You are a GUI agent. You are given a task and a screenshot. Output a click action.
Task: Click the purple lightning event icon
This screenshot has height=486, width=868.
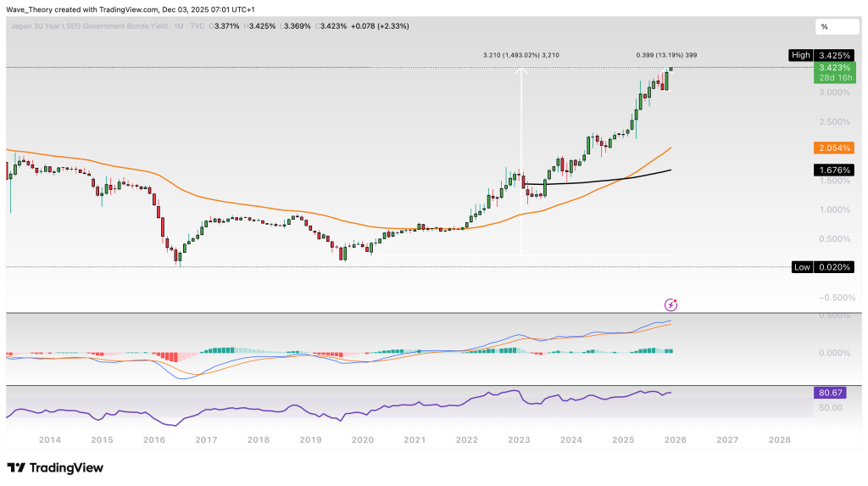click(x=671, y=304)
